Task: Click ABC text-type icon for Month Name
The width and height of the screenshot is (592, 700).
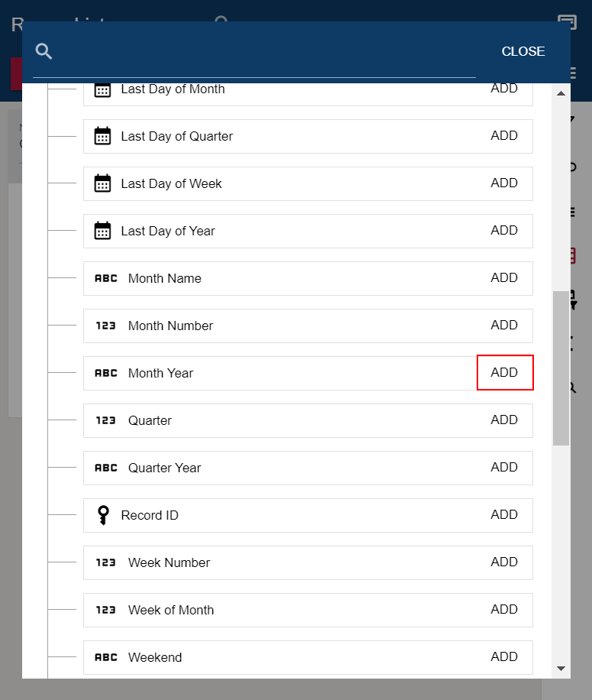Action: pos(105,279)
